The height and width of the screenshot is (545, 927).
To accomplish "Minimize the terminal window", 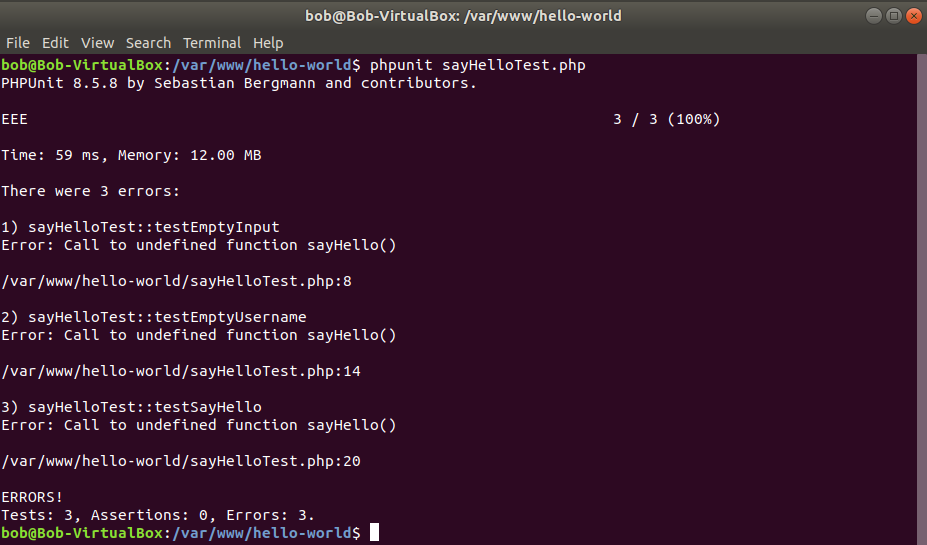I will point(875,15).
